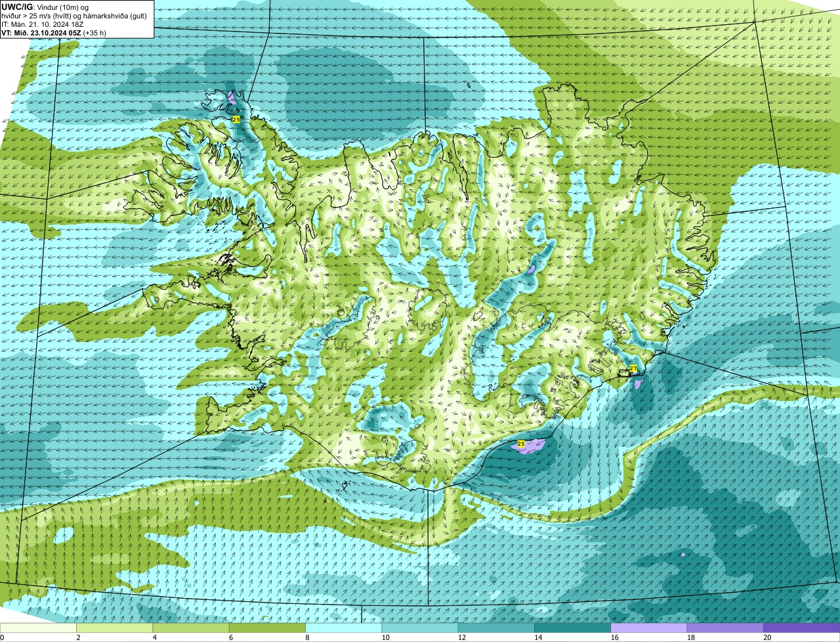Screen dimensions: 840x642
Task: Select the 8–10 m/s light cyan legend swatch
Action: tap(343, 628)
